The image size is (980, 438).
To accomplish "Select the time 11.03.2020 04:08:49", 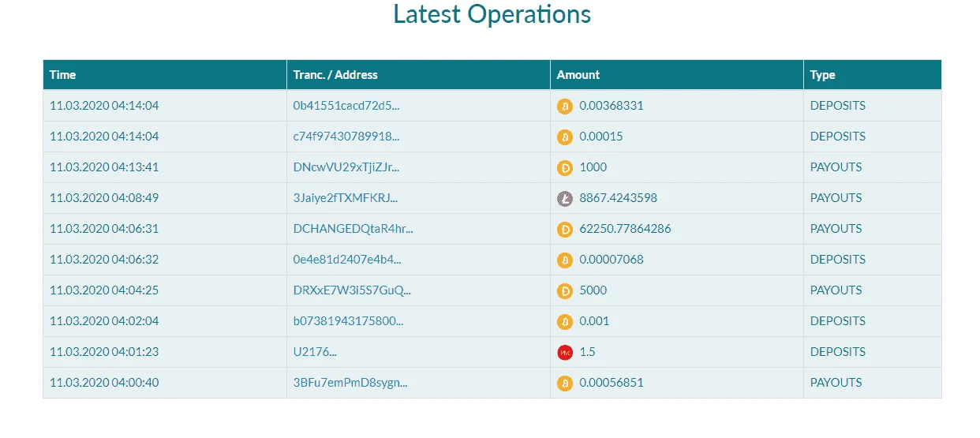I will point(104,198).
